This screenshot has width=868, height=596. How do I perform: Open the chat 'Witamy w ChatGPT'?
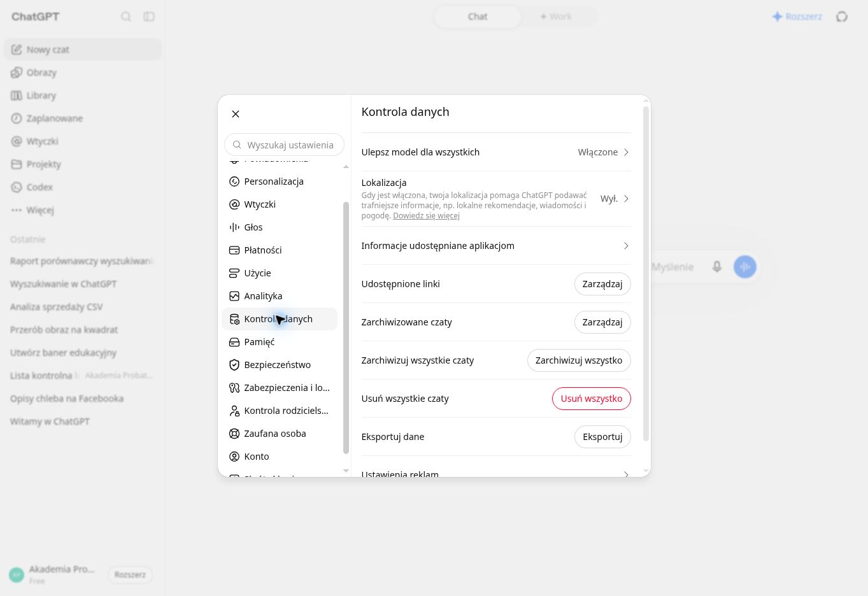(x=83, y=422)
